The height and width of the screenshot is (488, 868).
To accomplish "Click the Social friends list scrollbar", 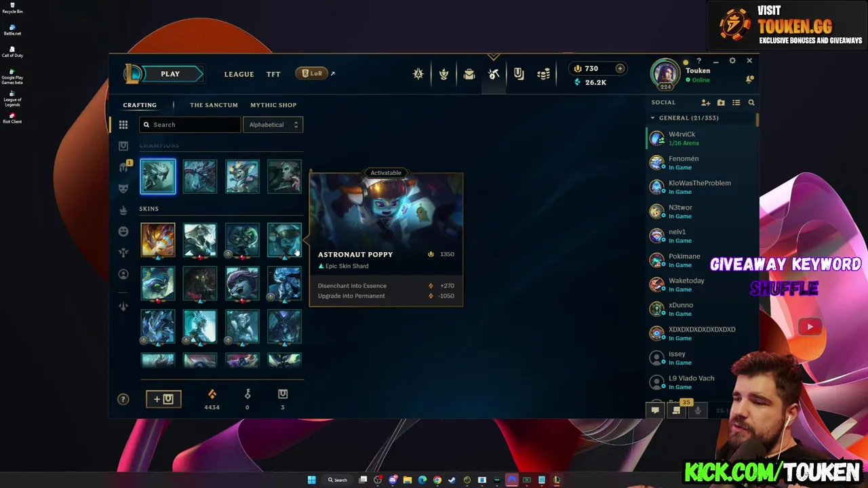I will point(757,119).
